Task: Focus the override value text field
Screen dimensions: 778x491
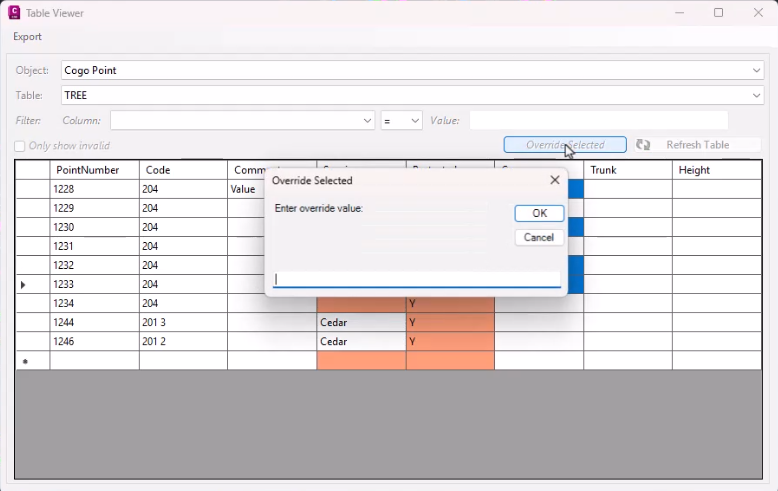Action: [x=416, y=280]
